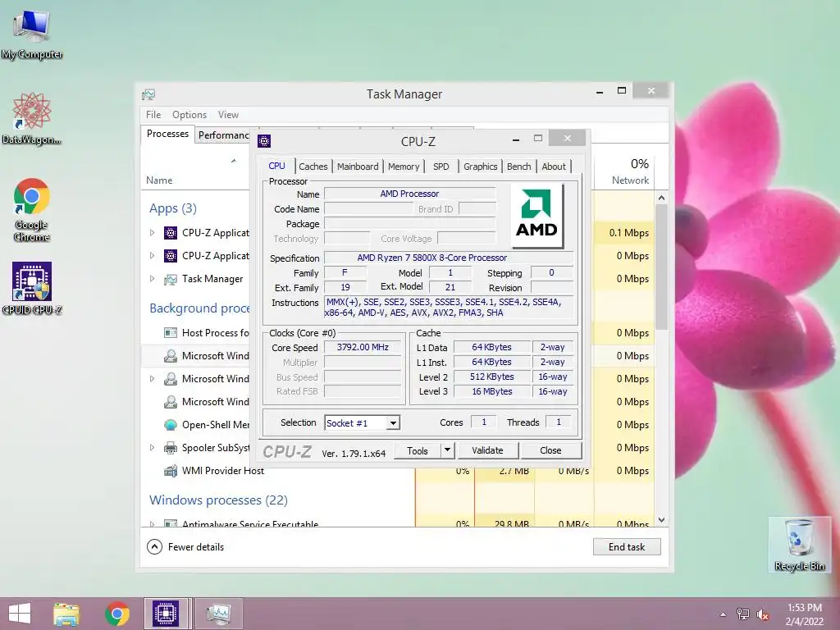Screen dimensions: 840x630
Task: Sort by the Name column header
Action: pyautogui.click(x=159, y=180)
